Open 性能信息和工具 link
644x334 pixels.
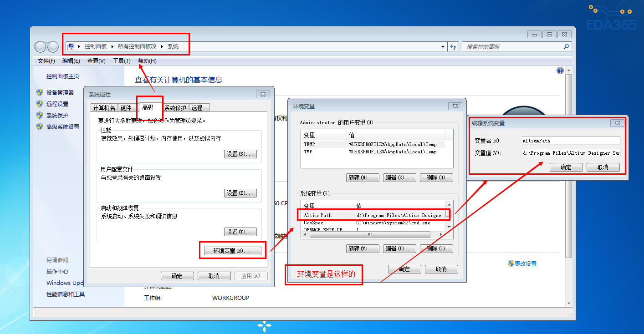pyautogui.click(x=66, y=294)
